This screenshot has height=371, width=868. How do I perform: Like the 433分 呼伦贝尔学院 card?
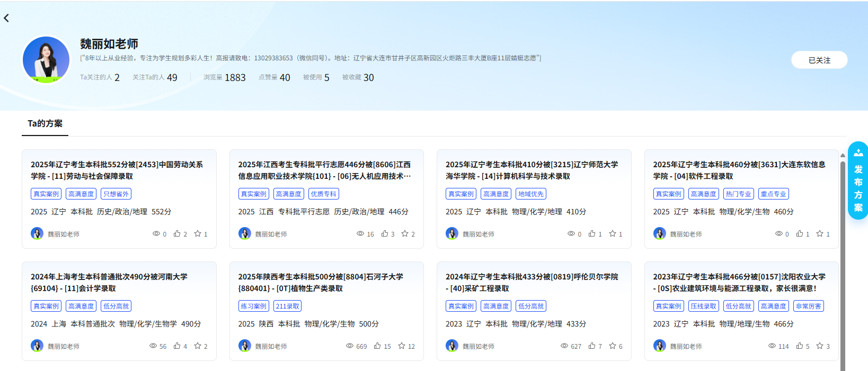pos(592,346)
